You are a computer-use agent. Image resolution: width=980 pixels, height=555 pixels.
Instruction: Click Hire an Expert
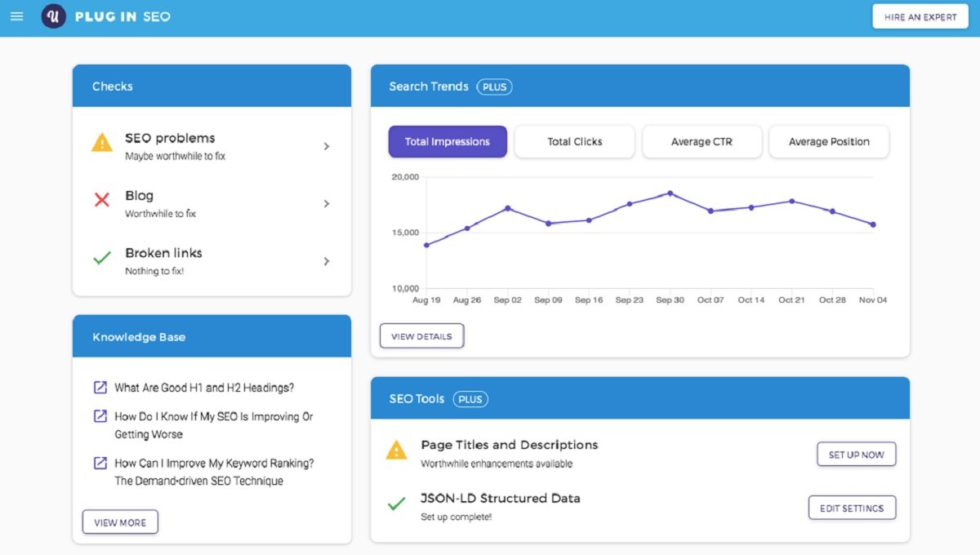click(920, 16)
